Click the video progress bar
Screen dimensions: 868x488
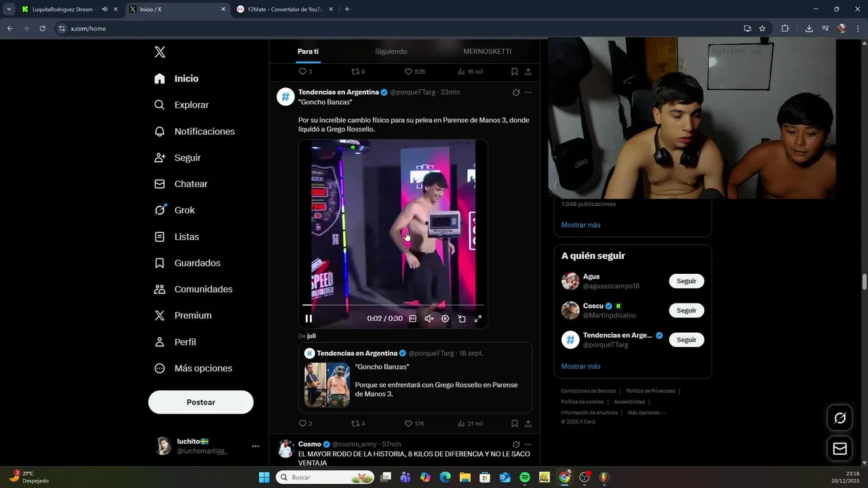(x=393, y=305)
